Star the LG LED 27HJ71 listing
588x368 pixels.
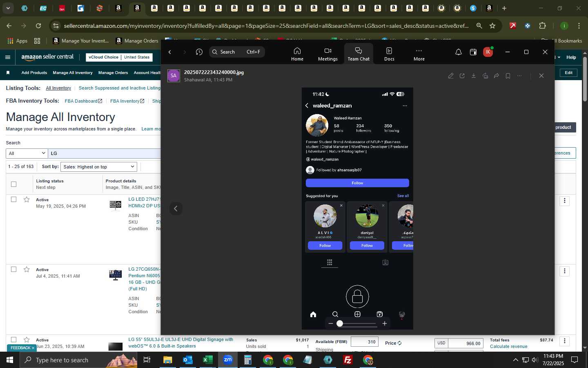27,200
